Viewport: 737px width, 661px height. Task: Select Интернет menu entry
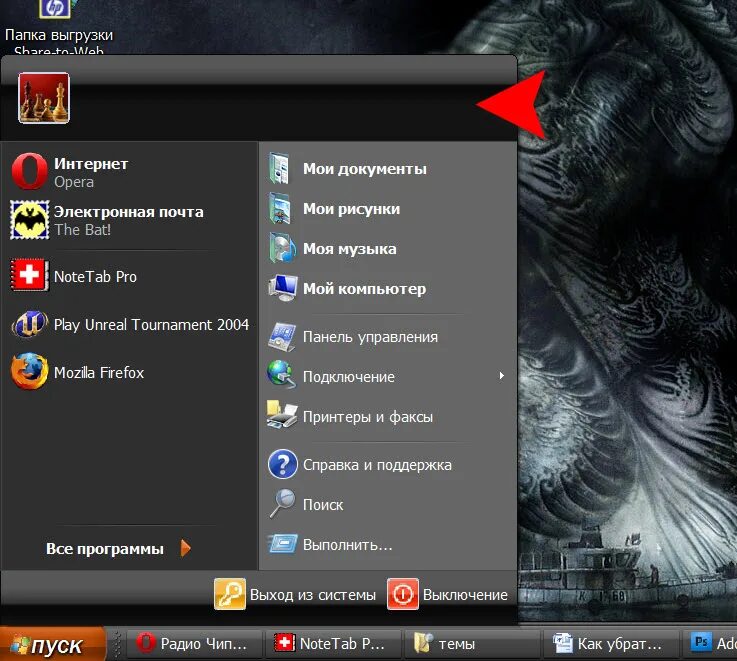(129, 171)
